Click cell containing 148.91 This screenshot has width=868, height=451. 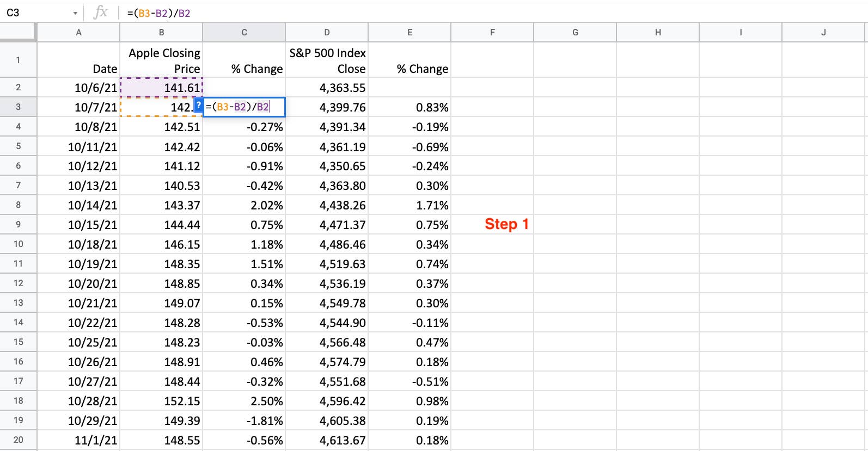(161, 362)
